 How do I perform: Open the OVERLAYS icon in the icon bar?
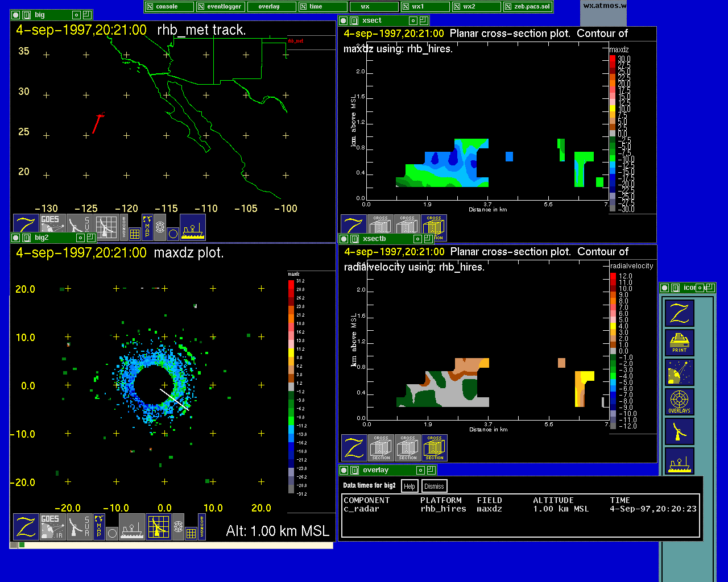click(679, 402)
